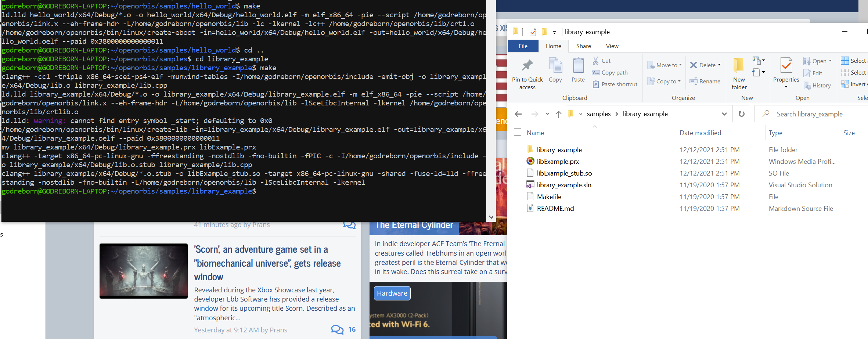This screenshot has width=868, height=339.
Task: Expand the Delete dropdown arrow
Action: tap(719, 65)
